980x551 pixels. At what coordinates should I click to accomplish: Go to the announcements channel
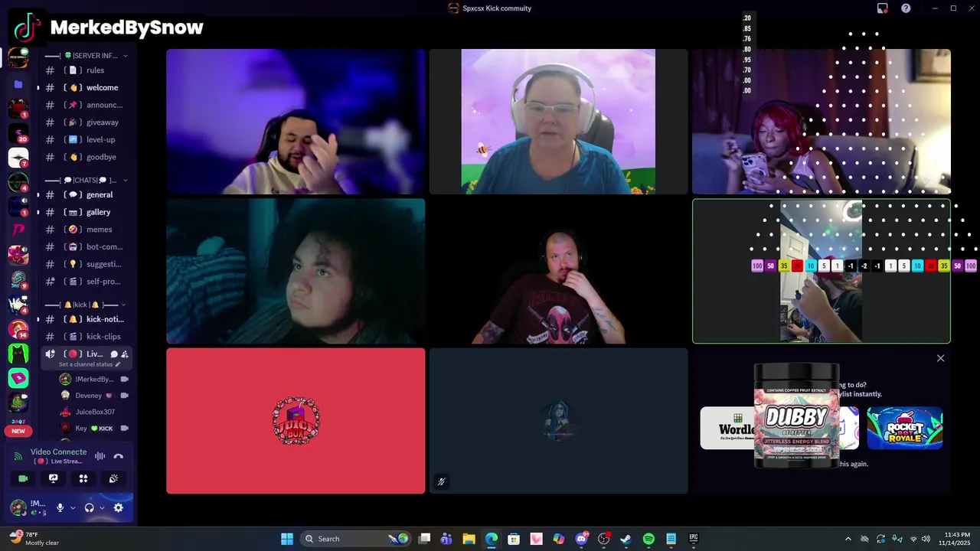coord(85,105)
